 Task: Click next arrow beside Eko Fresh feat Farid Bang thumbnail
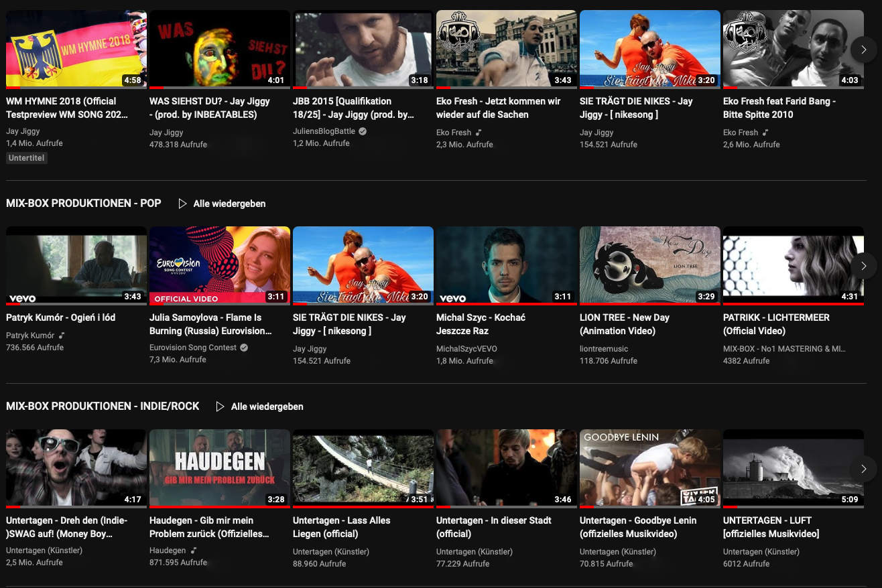pyautogui.click(x=864, y=50)
